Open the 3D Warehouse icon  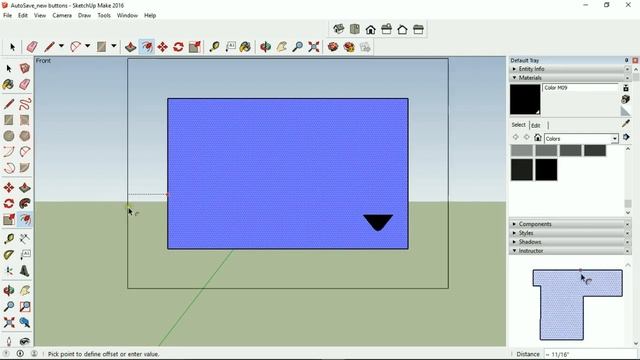click(x=333, y=47)
